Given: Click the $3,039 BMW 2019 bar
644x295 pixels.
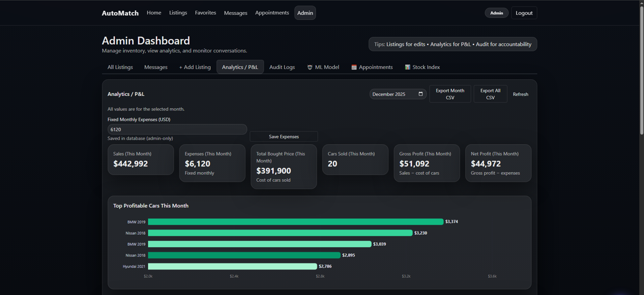Looking at the screenshot, I should [260, 244].
